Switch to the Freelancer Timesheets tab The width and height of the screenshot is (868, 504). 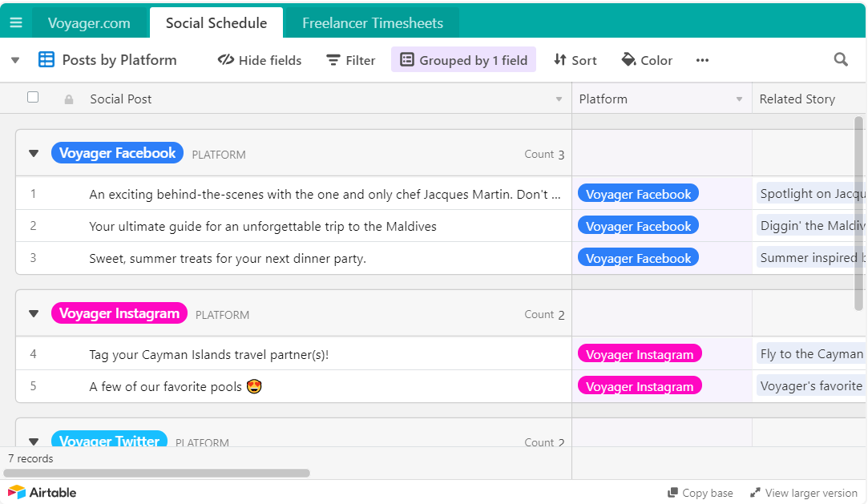tap(372, 23)
